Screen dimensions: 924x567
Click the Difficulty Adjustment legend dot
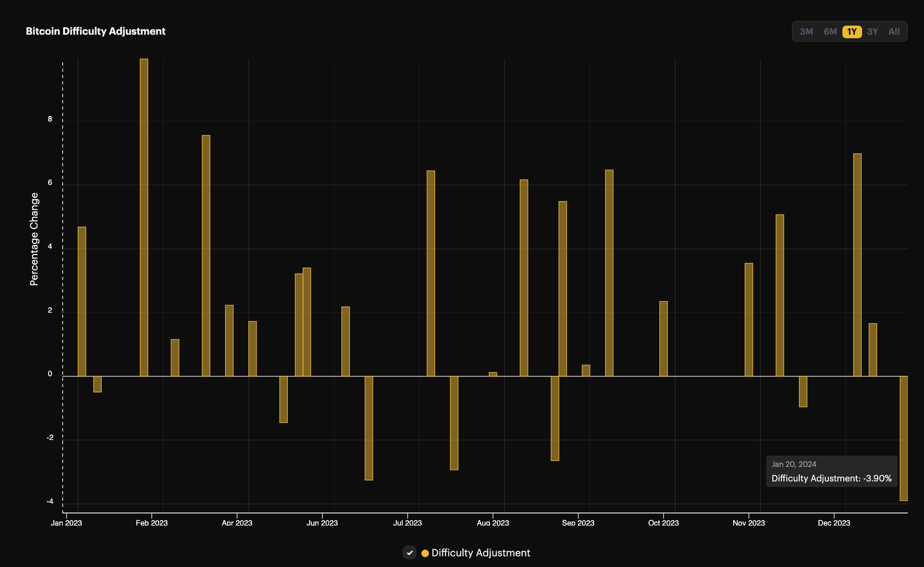426,553
